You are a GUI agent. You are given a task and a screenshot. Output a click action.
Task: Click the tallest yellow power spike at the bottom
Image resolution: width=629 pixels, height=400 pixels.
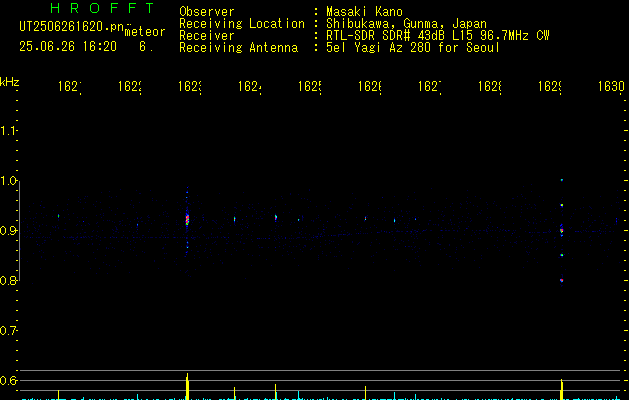point(187,386)
